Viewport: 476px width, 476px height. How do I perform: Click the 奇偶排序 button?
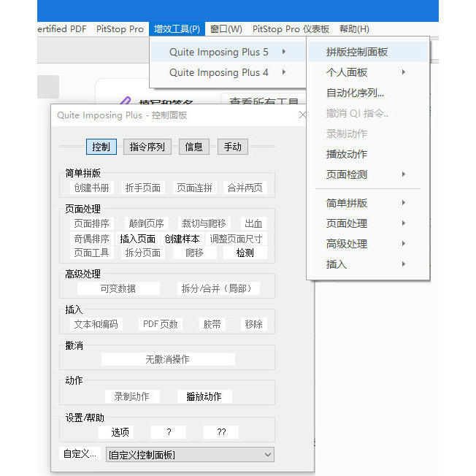point(92,239)
